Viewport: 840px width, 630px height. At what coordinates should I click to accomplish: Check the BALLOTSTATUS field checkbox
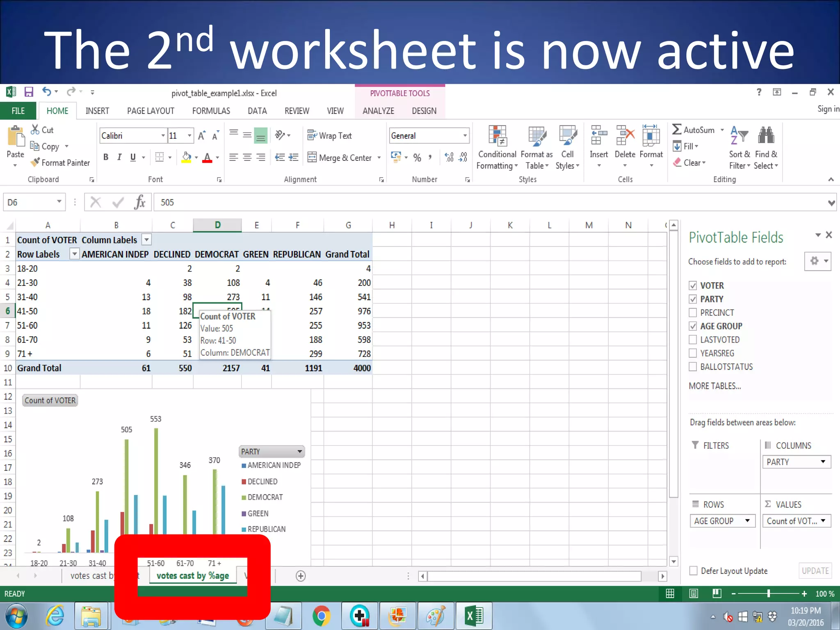tap(693, 367)
